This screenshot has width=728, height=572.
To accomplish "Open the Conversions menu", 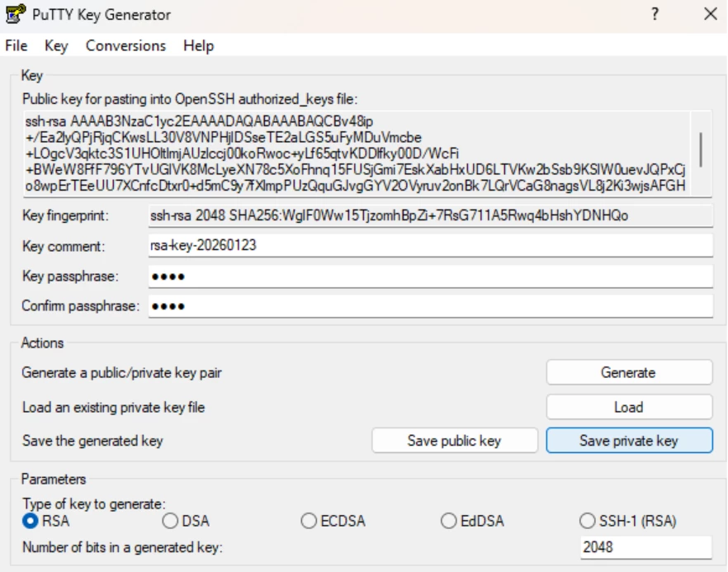I will (125, 45).
